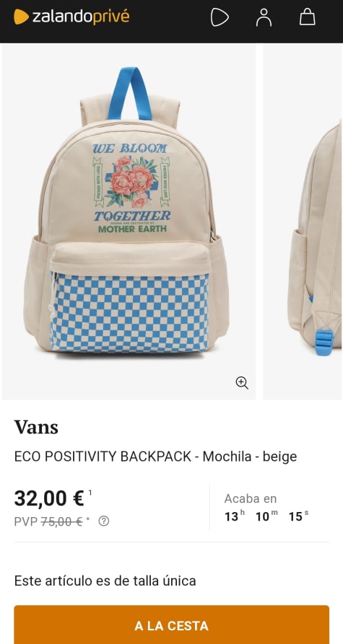Click the 32,00 € sale price
343x644 pixels.
(x=49, y=498)
